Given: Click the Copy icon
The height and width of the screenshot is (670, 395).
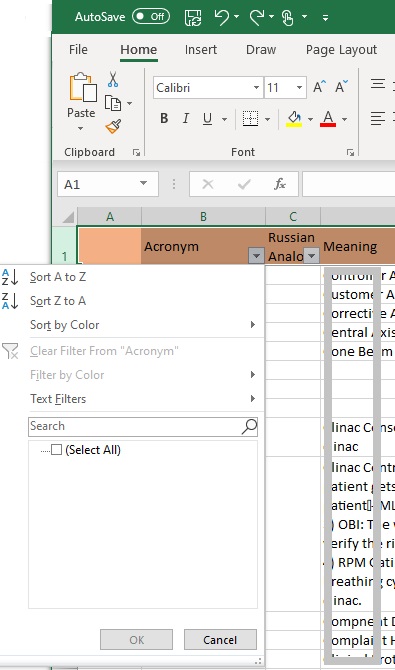Looking at the screenshot, I should [x=113, y=103].
